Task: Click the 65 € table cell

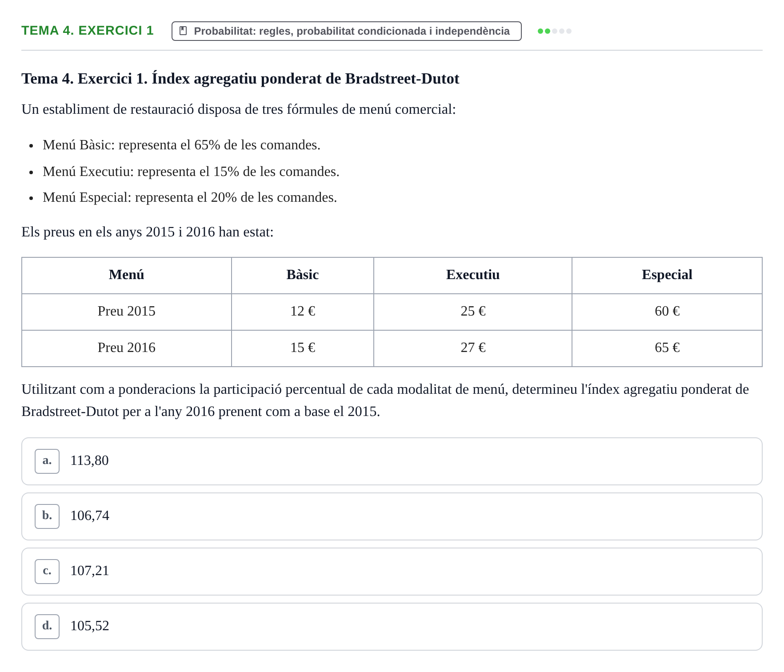Action: 667,348
